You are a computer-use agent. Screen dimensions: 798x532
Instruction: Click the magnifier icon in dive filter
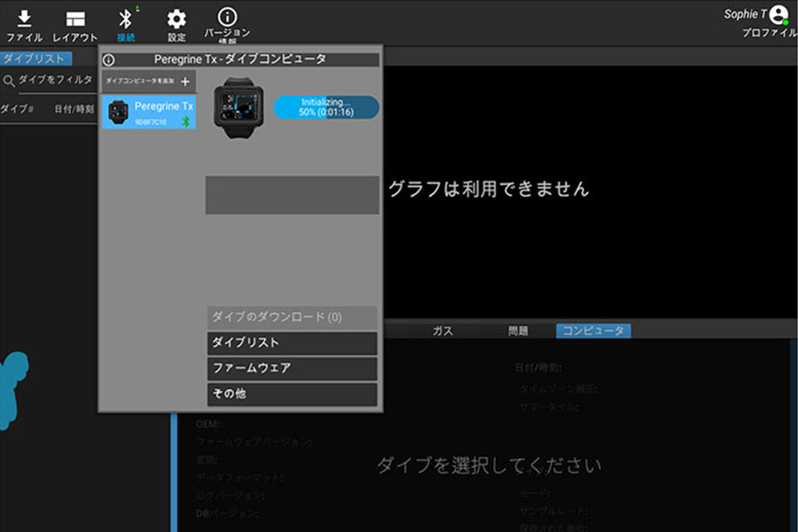[9, 81]
